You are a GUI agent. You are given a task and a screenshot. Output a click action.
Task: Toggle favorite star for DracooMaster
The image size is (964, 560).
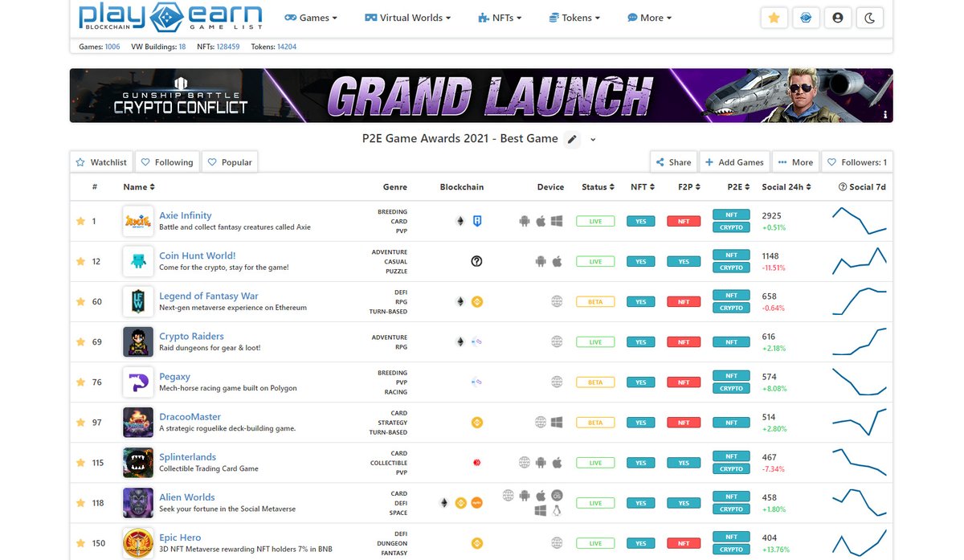pyautogui.click(x=80, y=422)
